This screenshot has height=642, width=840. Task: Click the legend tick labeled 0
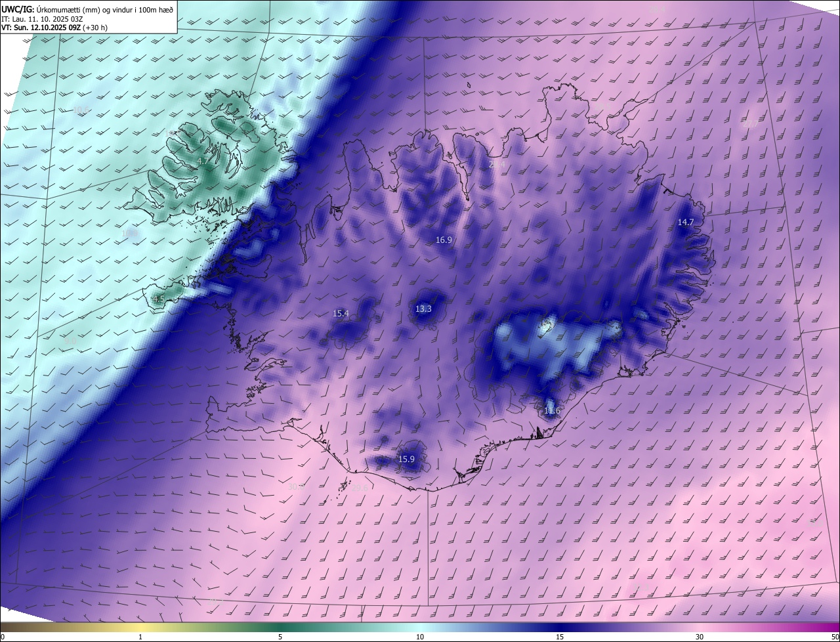(x=2, y=637)
